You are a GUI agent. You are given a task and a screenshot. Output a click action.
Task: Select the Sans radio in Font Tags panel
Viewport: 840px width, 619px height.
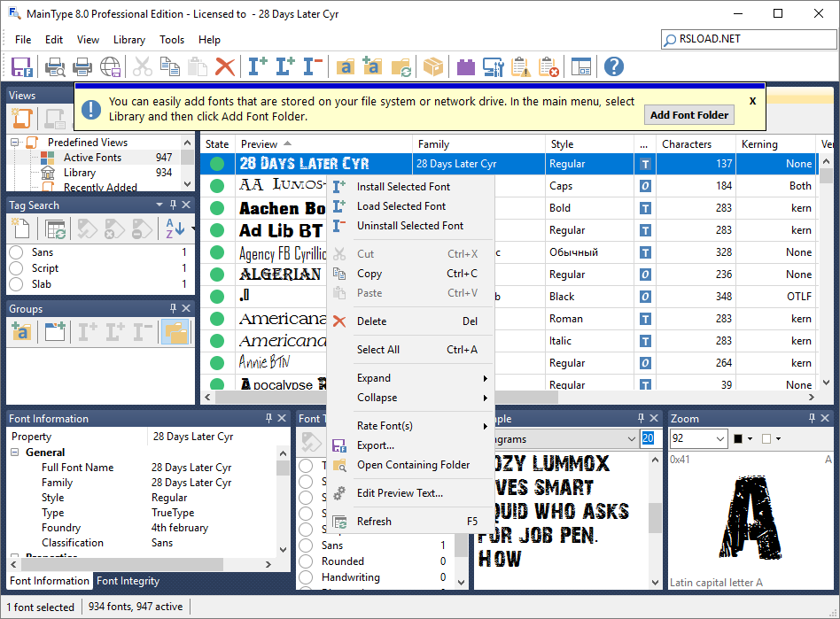[306, 545]
